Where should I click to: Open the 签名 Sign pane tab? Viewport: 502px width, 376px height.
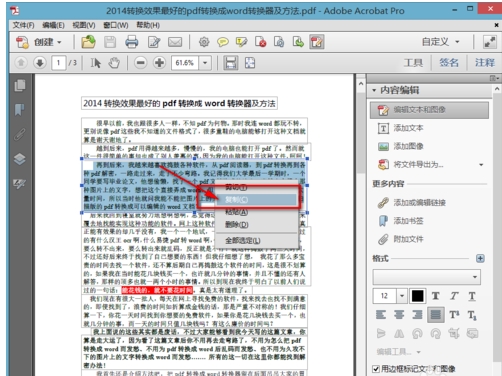pos(449,63)
